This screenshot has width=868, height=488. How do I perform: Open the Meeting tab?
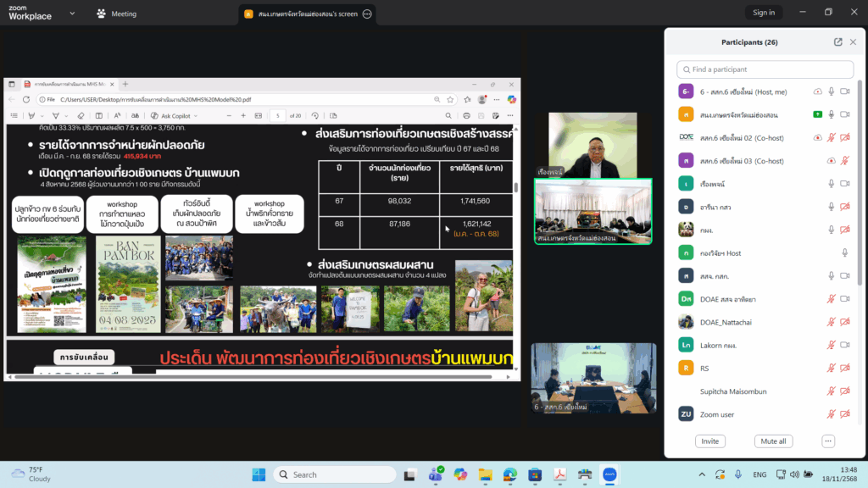[x=117, y=14]
